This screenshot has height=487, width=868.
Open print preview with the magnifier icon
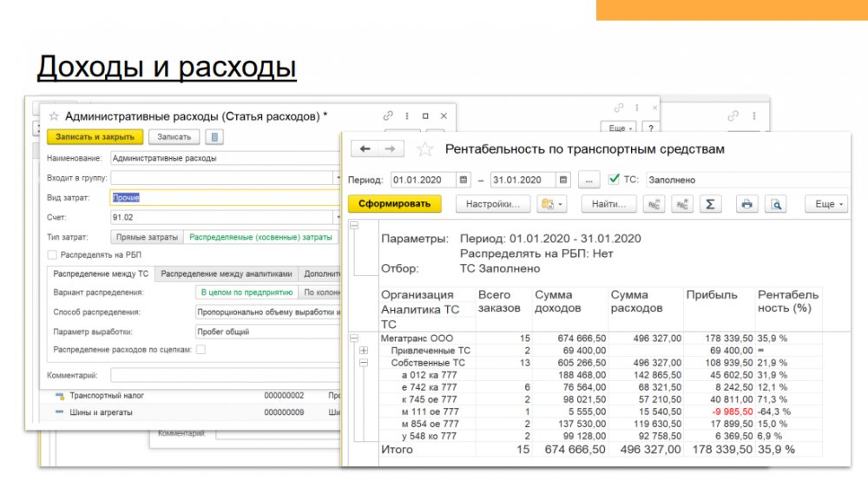point(776,204)
